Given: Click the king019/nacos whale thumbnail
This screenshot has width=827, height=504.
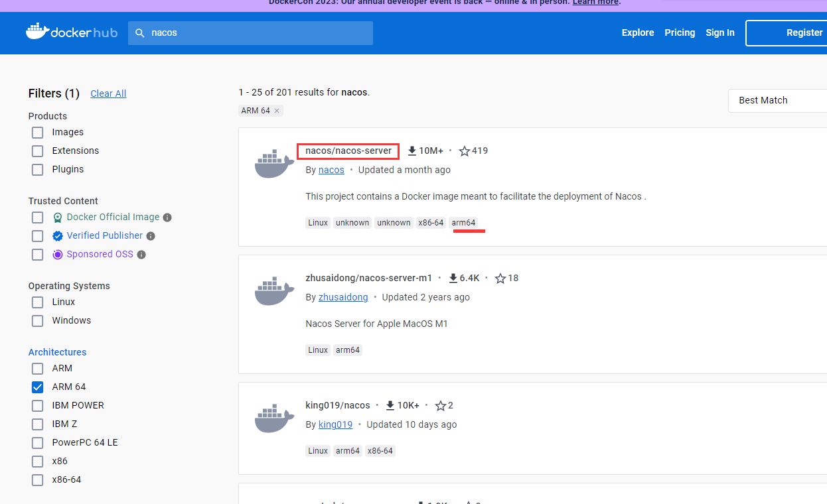Looking at the screenshot, I should pos(274,419).
